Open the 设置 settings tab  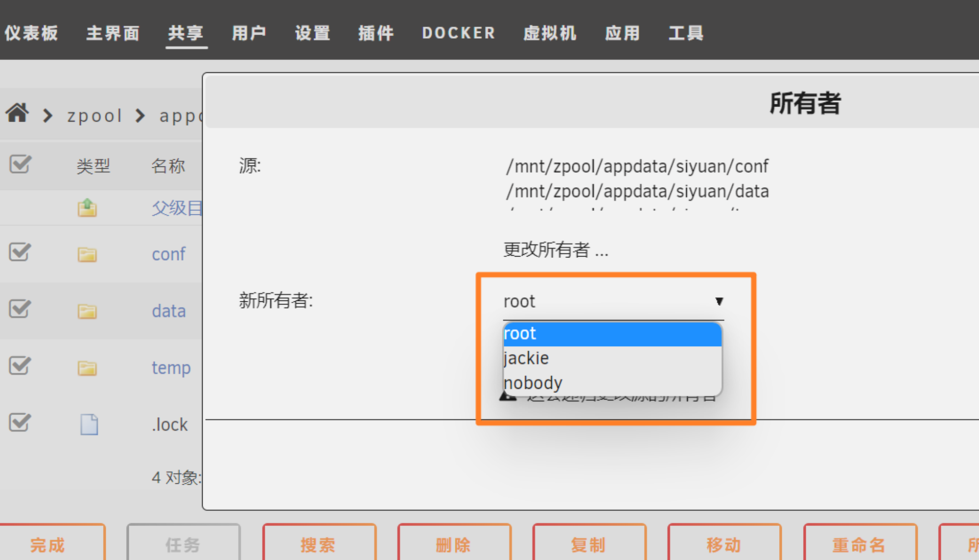pos(313,33)
